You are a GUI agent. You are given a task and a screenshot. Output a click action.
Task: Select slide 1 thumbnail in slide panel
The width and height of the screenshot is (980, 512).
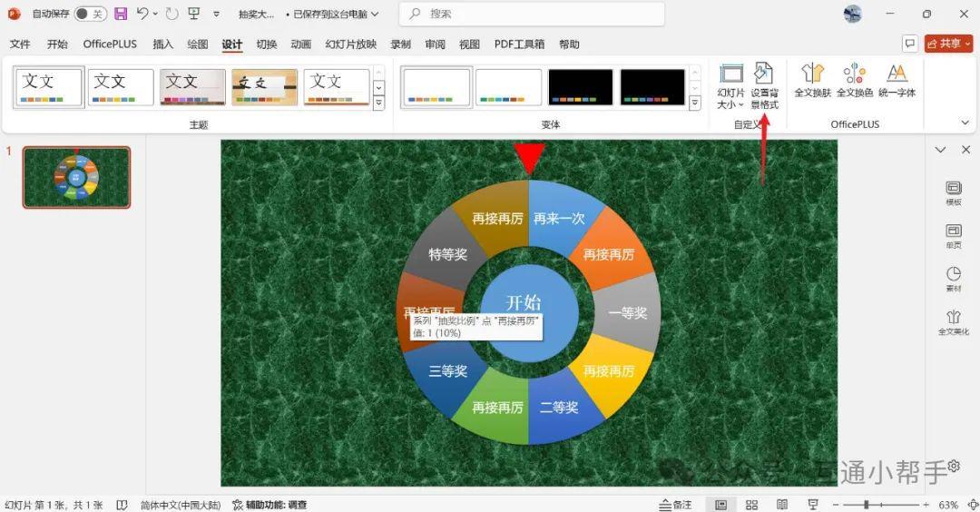(77, 178)
